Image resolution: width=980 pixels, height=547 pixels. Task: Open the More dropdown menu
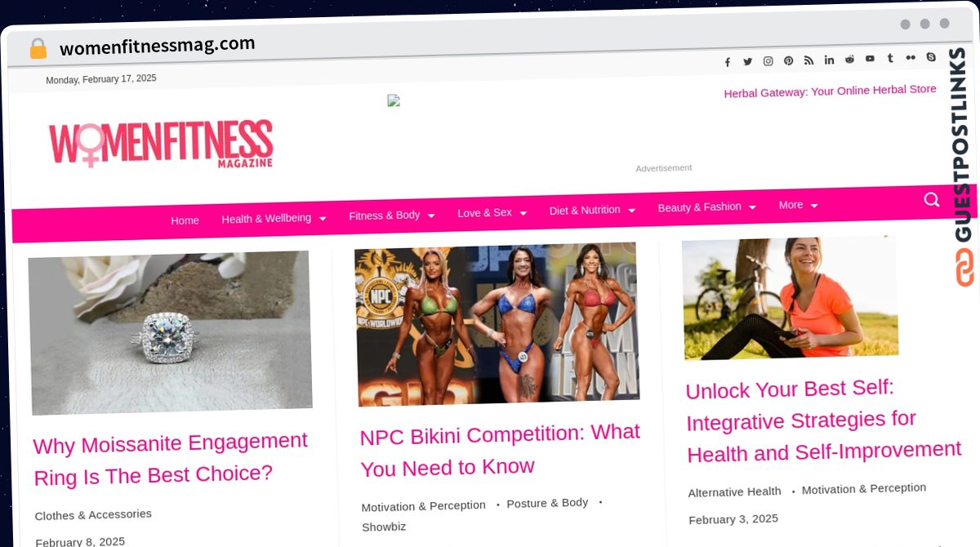coord(798,205)
